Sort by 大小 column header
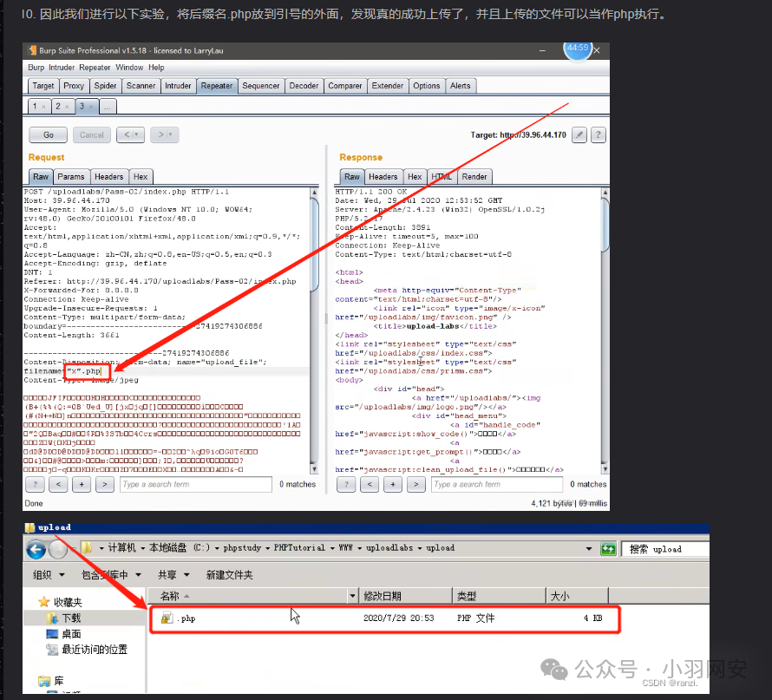Screen dimensions: 772x700 (578, 596)
